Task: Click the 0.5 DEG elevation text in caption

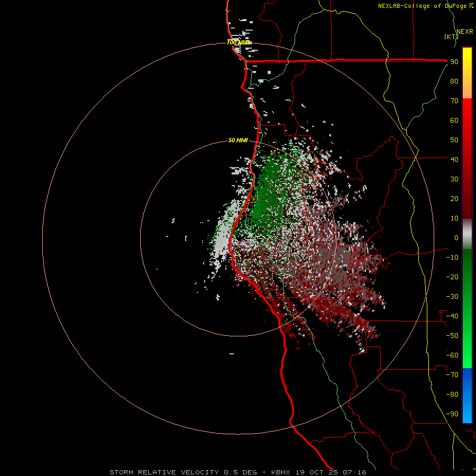Action: click(x=241, y=472)
